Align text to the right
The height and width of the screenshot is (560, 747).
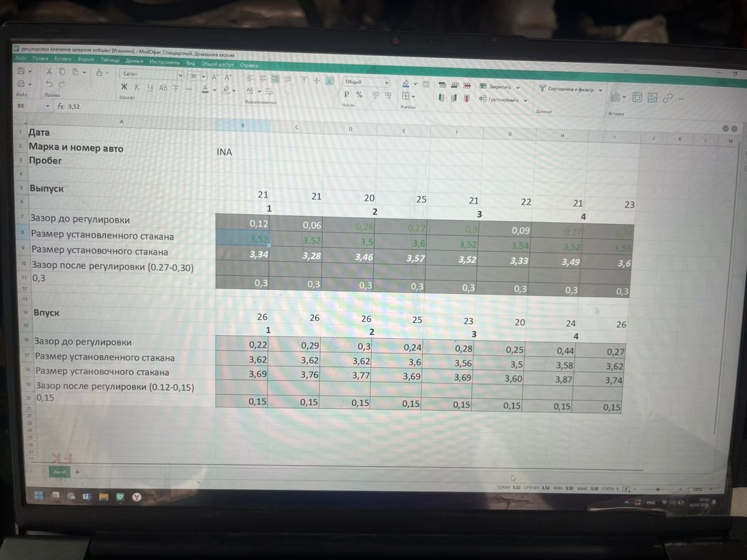[275, 79]
